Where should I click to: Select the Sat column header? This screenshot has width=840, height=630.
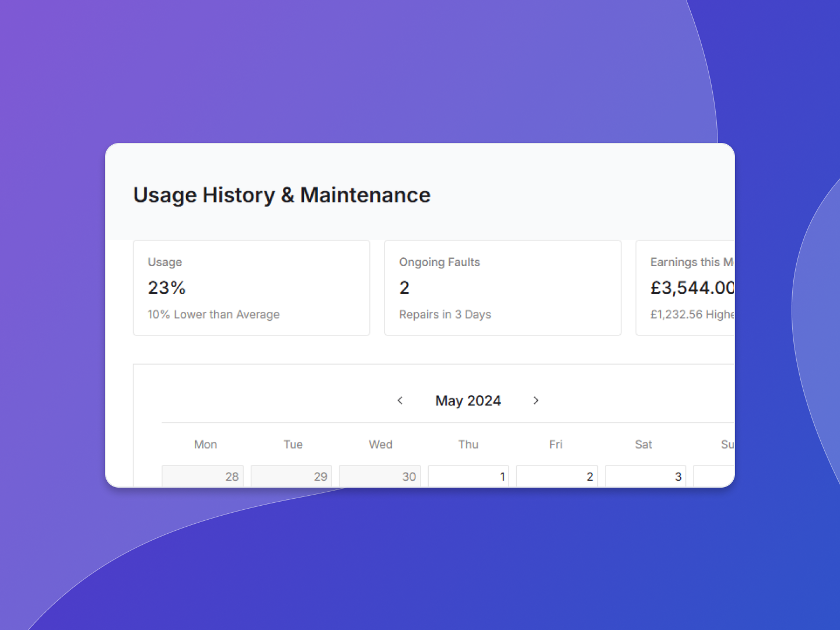point(643,444)
